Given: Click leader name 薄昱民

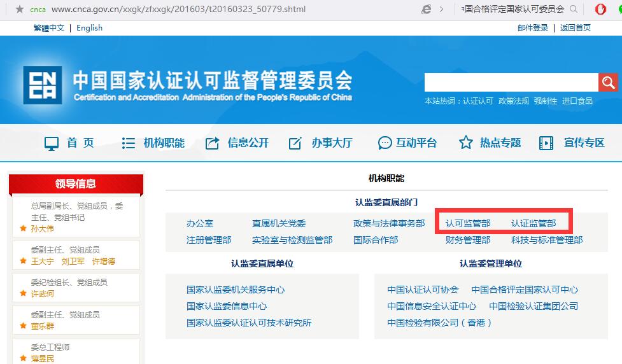Looking at the screenshot, I should [x=43, y=358].
